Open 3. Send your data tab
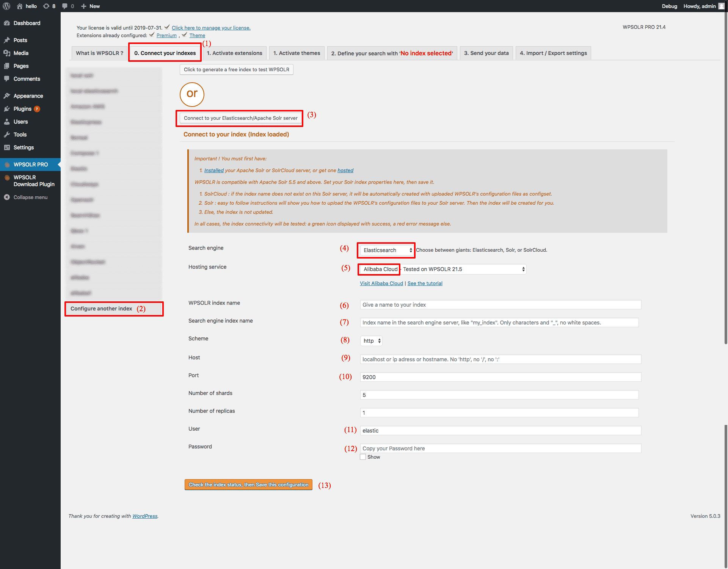Screen dimensions: 728x569 click(486, 53)
